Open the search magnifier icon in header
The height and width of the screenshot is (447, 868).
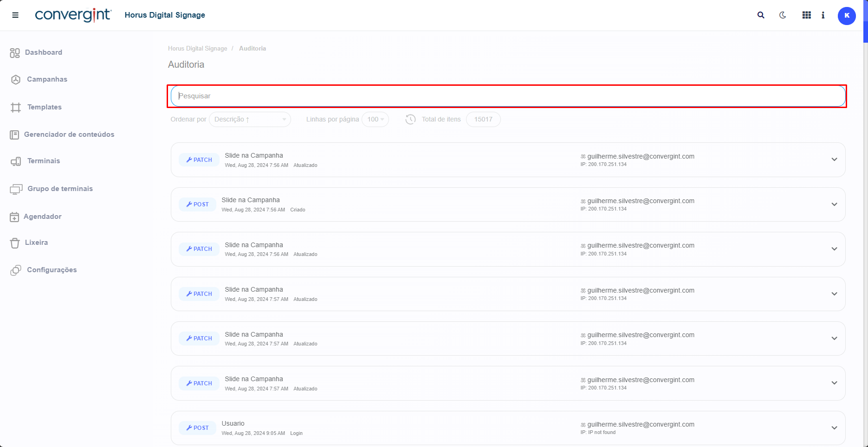click(761, 15)
